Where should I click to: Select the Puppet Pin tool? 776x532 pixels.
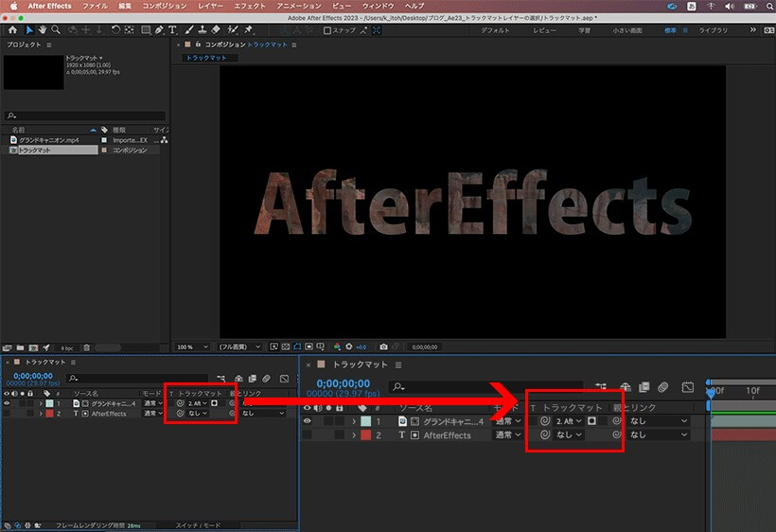249,30
